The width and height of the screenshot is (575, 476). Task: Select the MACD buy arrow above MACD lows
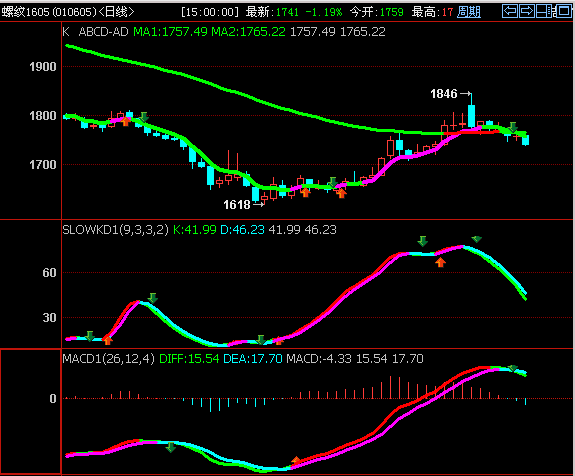[296, 461]
